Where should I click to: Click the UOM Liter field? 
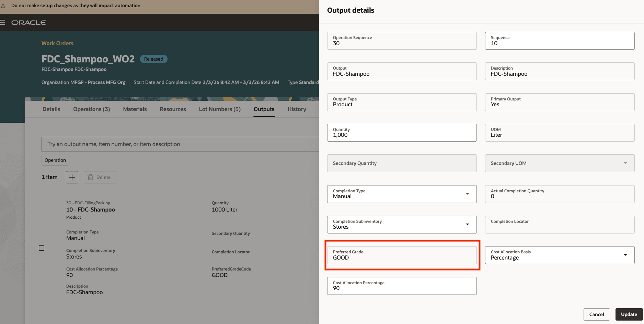[560, 133]
